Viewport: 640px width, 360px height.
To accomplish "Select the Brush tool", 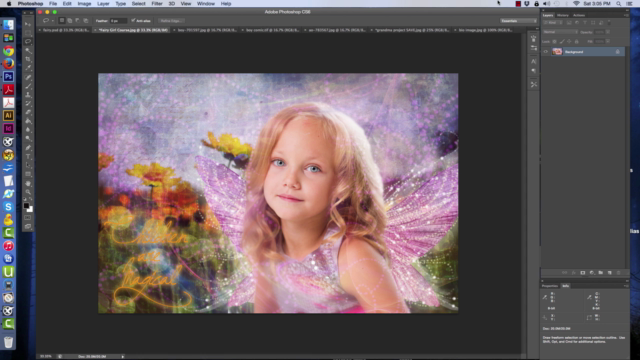I will (28, 86).
